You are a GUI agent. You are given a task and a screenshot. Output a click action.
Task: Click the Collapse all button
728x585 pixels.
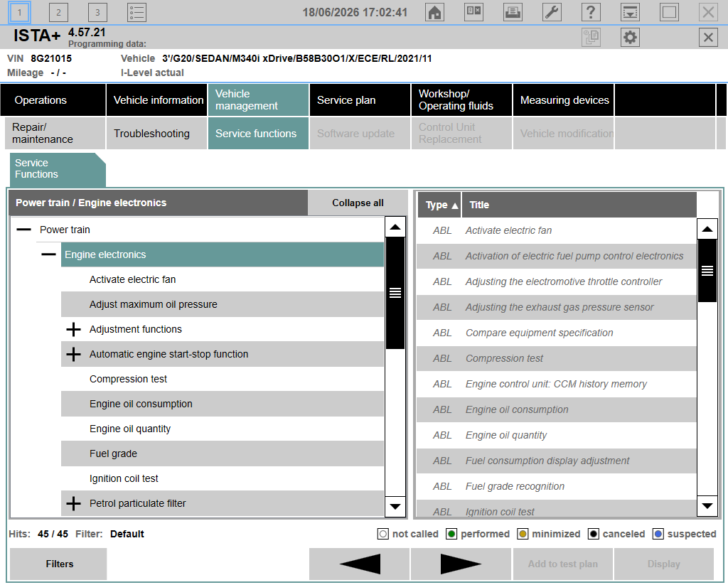coord(358,203)
